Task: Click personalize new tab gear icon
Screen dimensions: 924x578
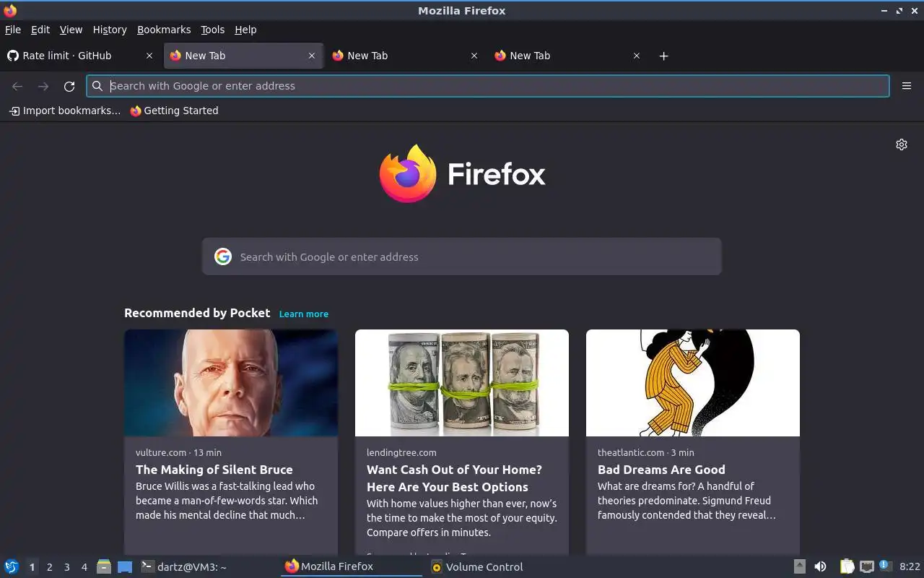Action: (902, 144)
